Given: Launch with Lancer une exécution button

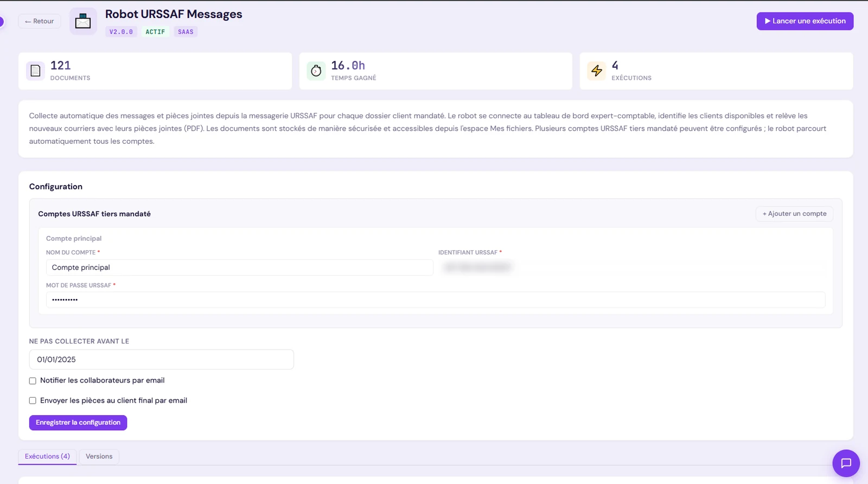Looking at the screenshot, I should tap(805, 21).
